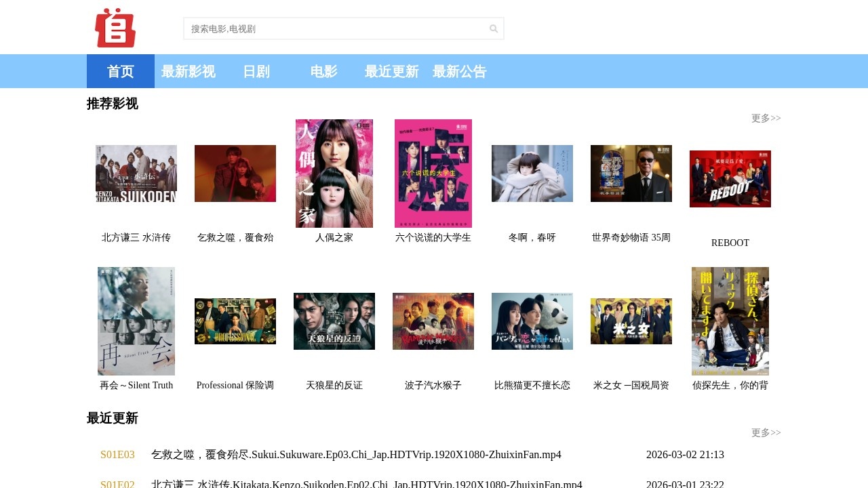
Task: Open the 六个说谎的大学生 poster
Action: [x=433, y=174]
